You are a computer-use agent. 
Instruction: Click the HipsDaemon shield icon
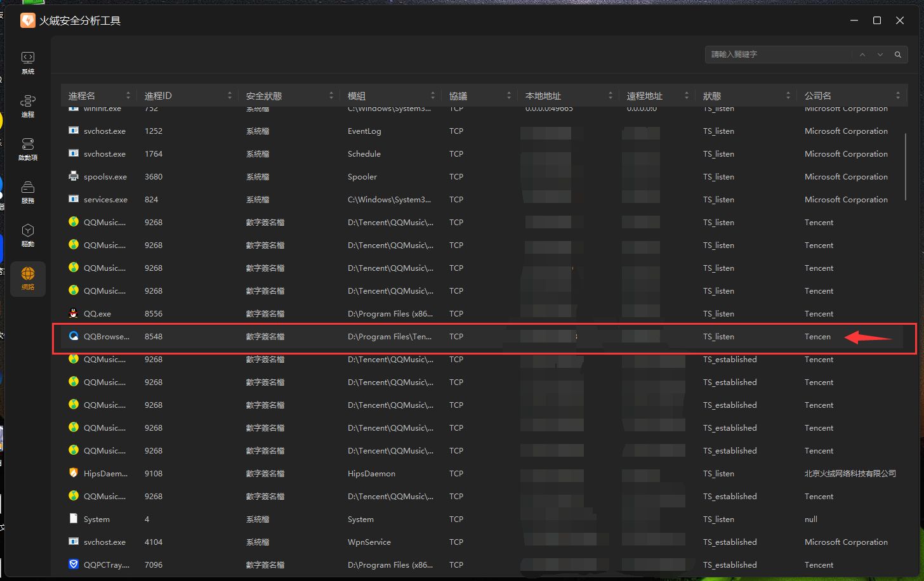click(74, 473)
